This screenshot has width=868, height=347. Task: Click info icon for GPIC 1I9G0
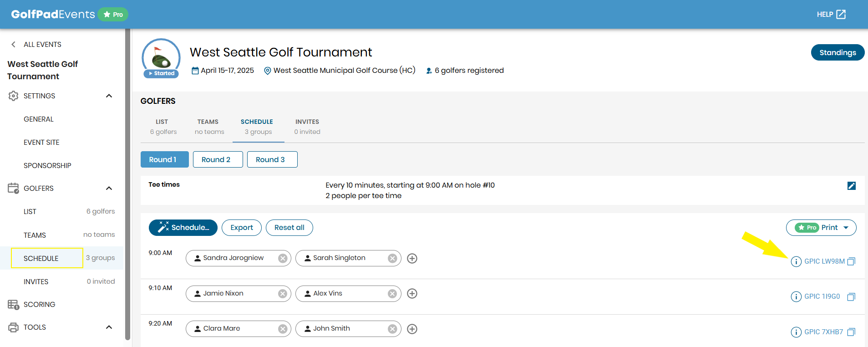796,296
